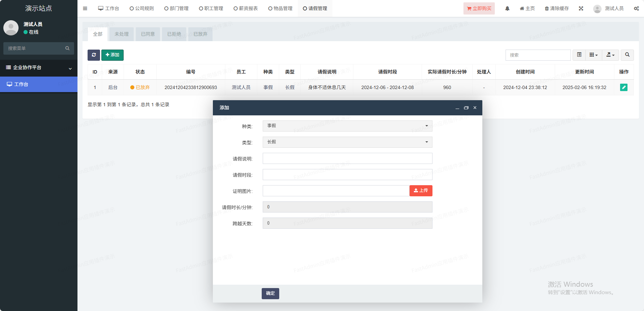Open the 类型 dropdown showing 长假
644x311 pixels.
tap(347, 142)
